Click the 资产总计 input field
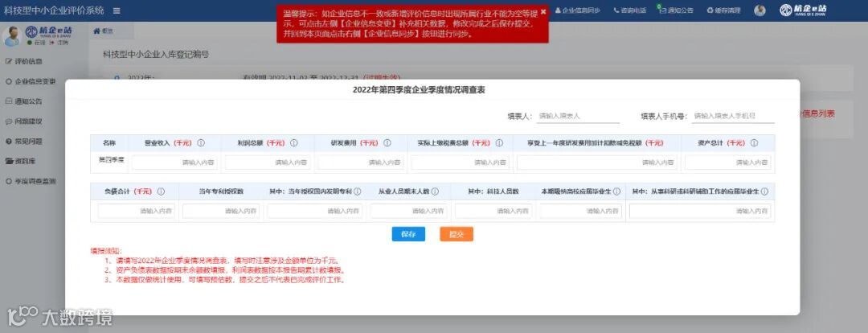The width and height of the screenshot is (868, 333). point(727,162)
